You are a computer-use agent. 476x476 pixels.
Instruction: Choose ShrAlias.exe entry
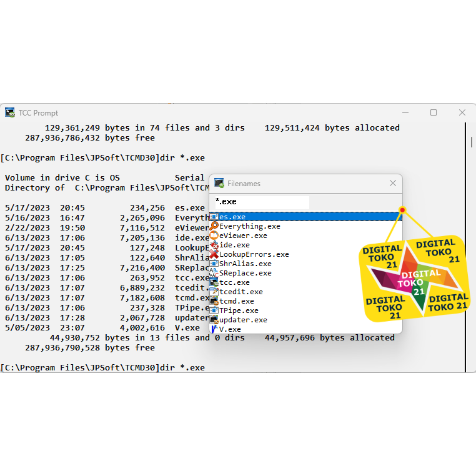click(x=305, y=264)
